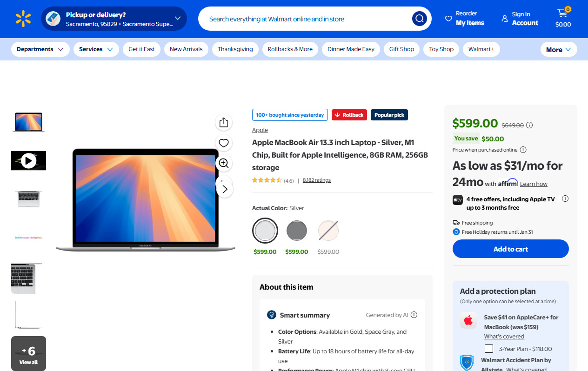This screenshot has width=588, height=371.
Task: Click the search magnifier button
Action: (419, 19)
